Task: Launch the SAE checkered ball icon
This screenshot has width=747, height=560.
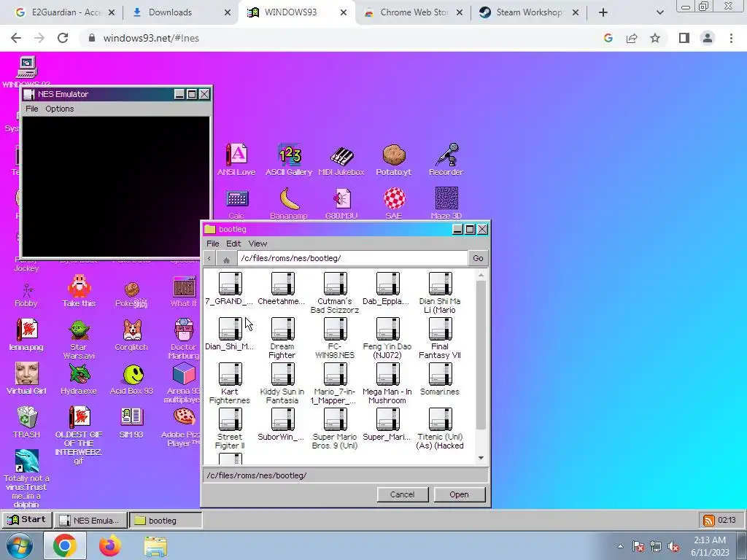Action: pos(394,203)
